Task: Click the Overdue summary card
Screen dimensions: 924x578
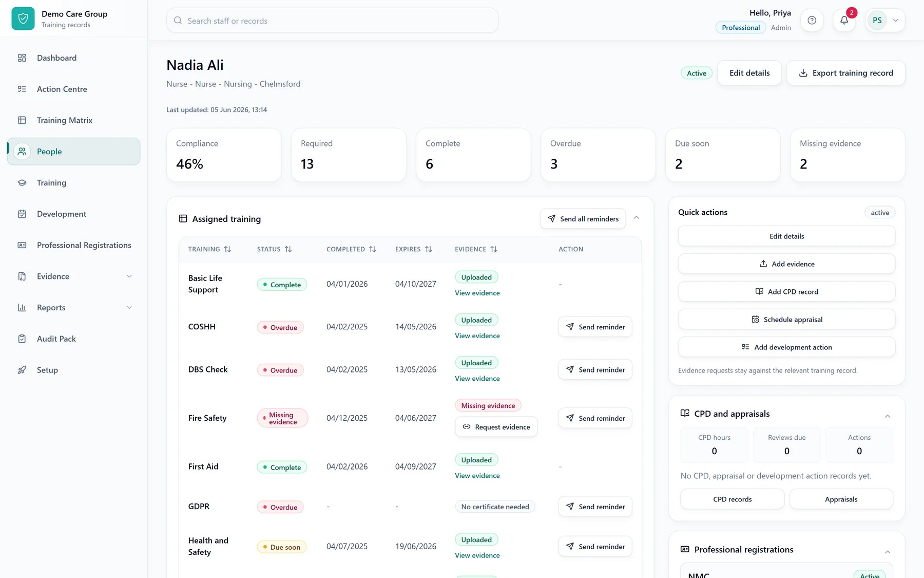Action: pos(598,155)
